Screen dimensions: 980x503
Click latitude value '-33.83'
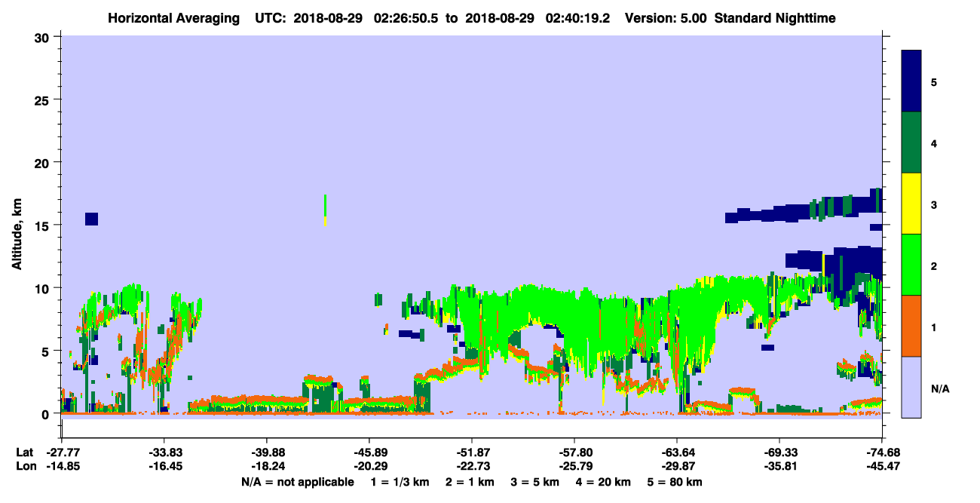pos(164,452)
